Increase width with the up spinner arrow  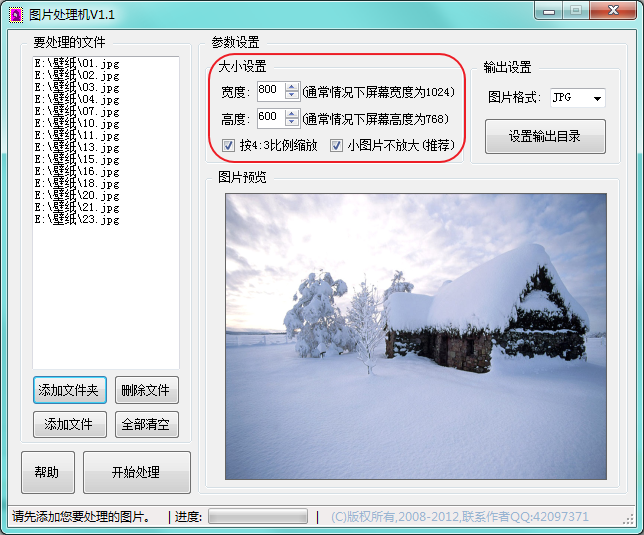pyautogui.click(x=292, y=87)
